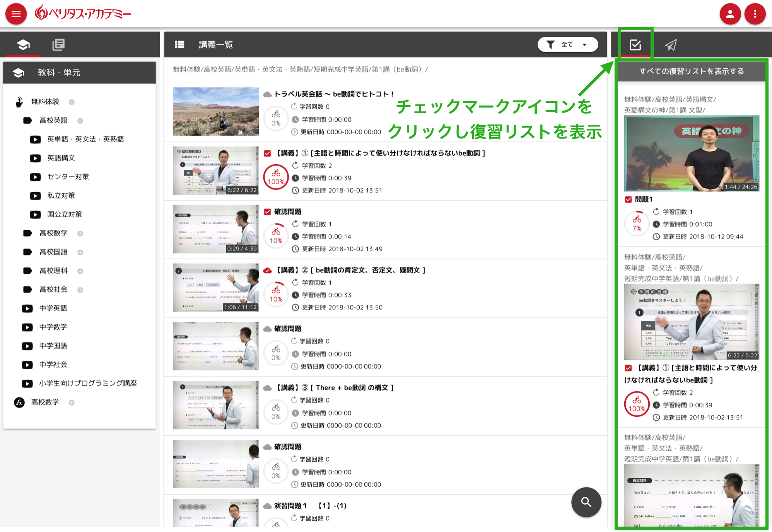Image resolution: width=772 pixels, height=532 pixels.
Task: Click the 7% progress circle for 問題1
Action: coord(637,223)
